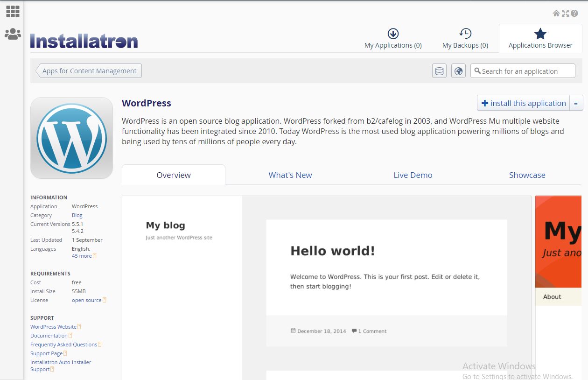
Task: Expand the install options menu button
Action: pos(576,103)
